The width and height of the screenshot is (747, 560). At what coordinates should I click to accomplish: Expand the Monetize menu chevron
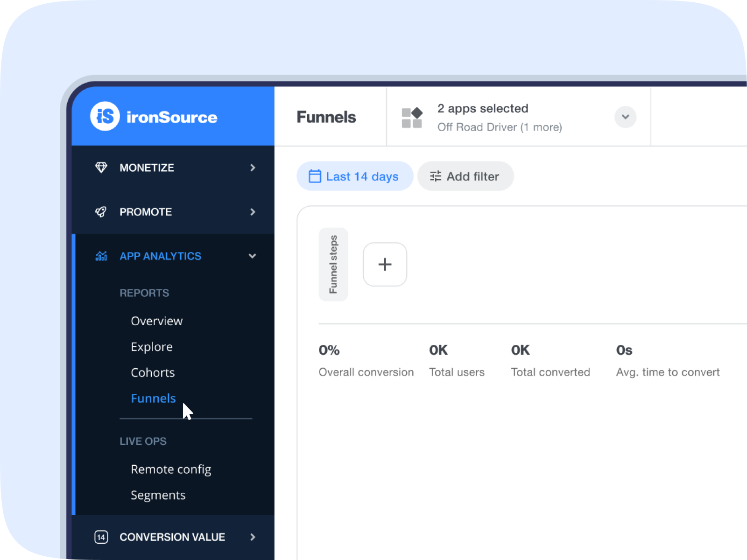click(253, 168)
